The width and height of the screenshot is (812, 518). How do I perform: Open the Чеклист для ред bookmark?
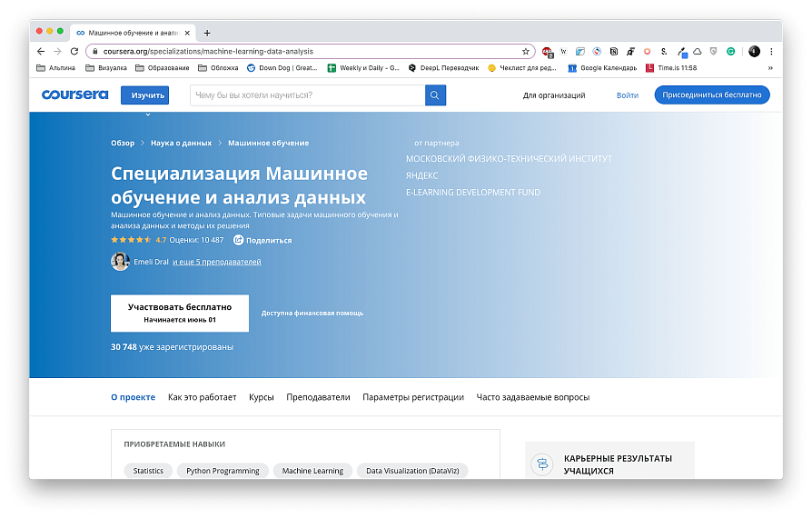click(522, 68)
